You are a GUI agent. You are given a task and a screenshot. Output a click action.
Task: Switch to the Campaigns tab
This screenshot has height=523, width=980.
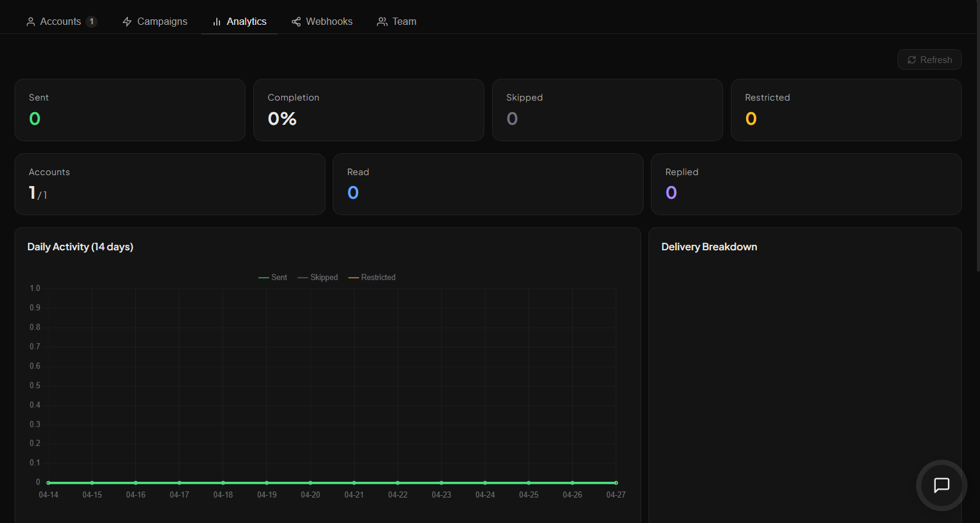coord(155,22)
